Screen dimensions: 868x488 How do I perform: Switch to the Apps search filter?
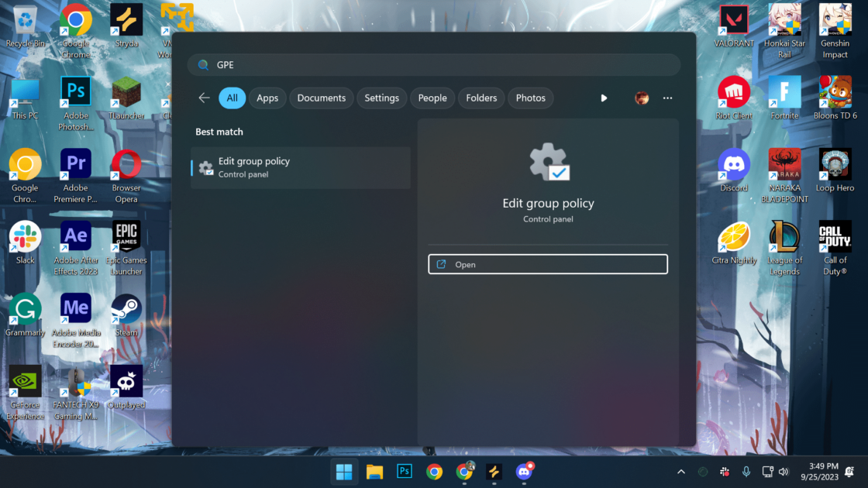tap(267, 98)
